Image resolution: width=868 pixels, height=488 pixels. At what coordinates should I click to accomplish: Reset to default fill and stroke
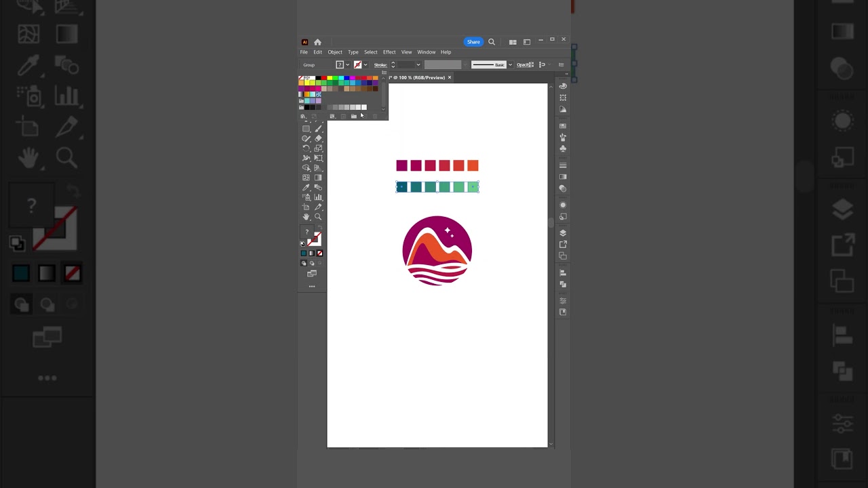click(x=302, y=243)
